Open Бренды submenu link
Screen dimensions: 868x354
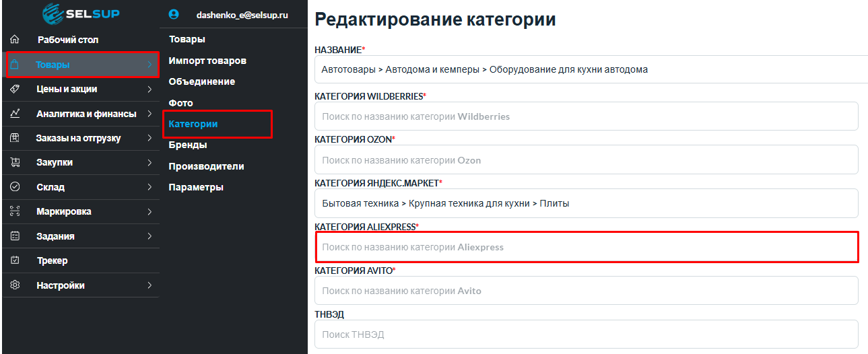pos(188,145)
